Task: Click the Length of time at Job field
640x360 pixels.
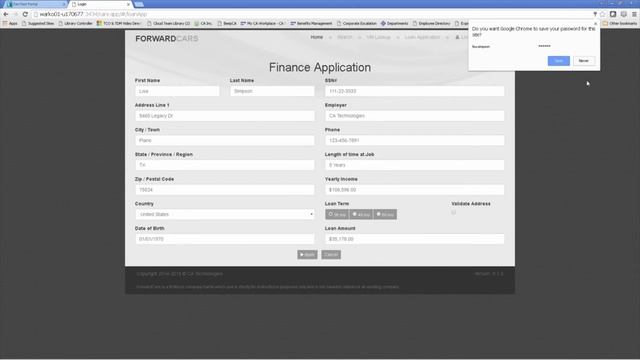Action: coord(414,165)
